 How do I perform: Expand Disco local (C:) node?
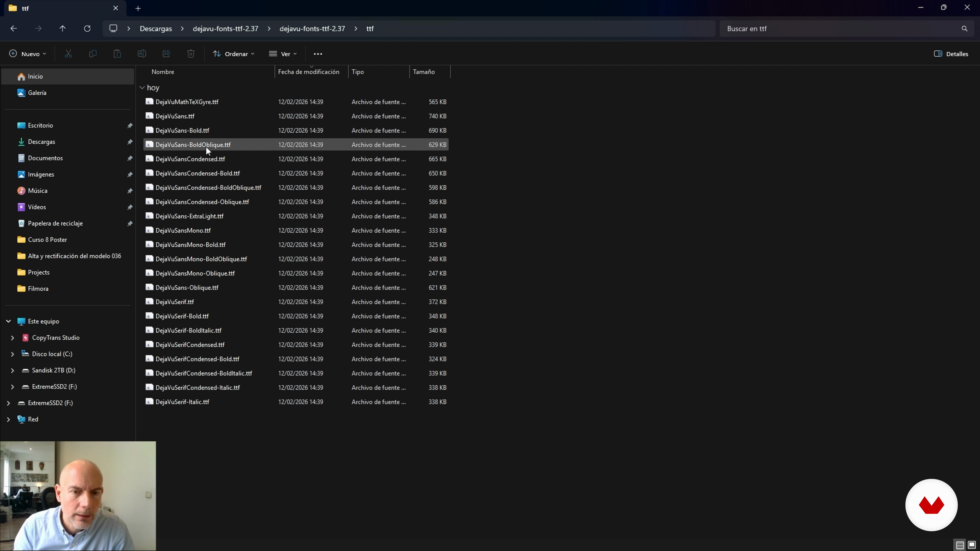(x=13, y=354)
